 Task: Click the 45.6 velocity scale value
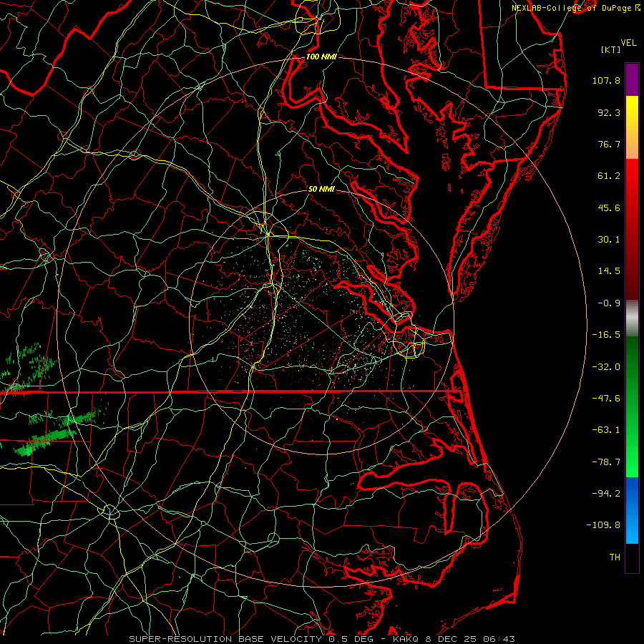coord(609,208)
